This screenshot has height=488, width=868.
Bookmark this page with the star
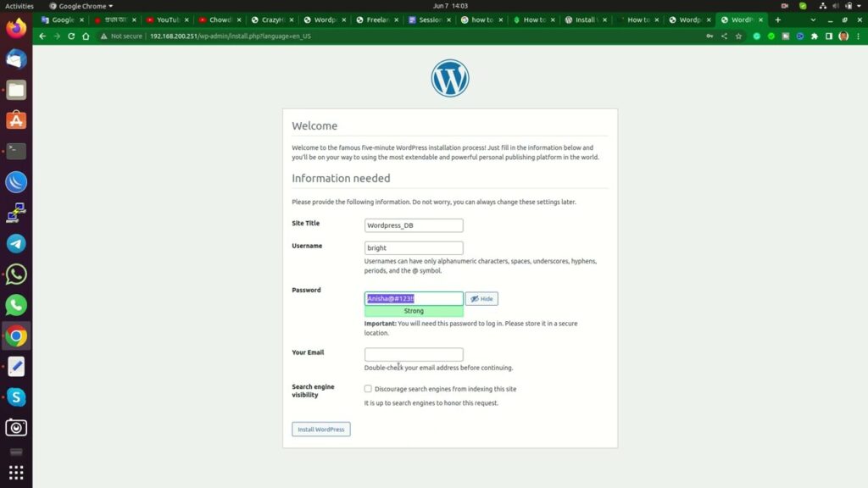click(738, 36)
